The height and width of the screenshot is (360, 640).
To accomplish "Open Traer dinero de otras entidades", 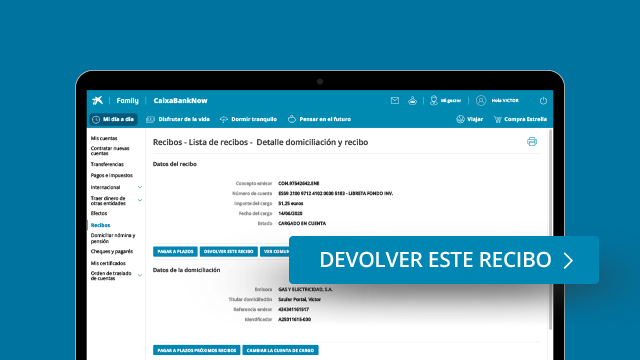I will (108, 200).
